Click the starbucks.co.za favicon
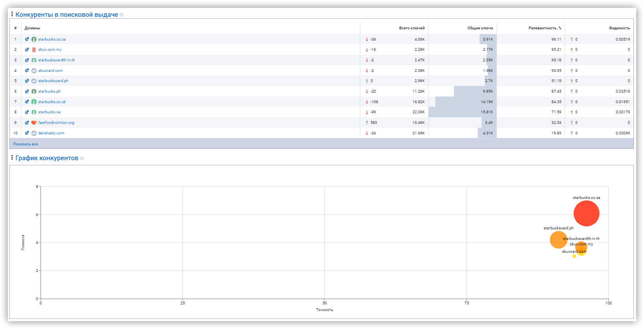Viewport: 644px width, 329px height. (34, 39)
